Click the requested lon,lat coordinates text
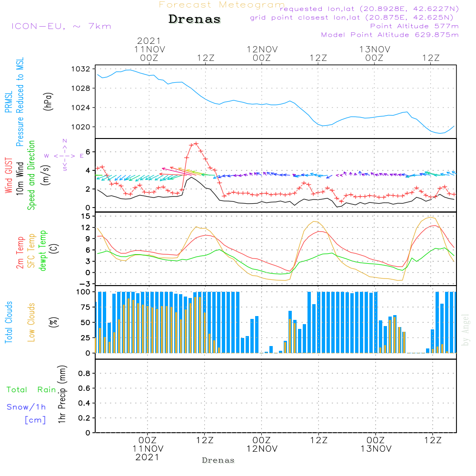476x476 pixels. point(369,9)
